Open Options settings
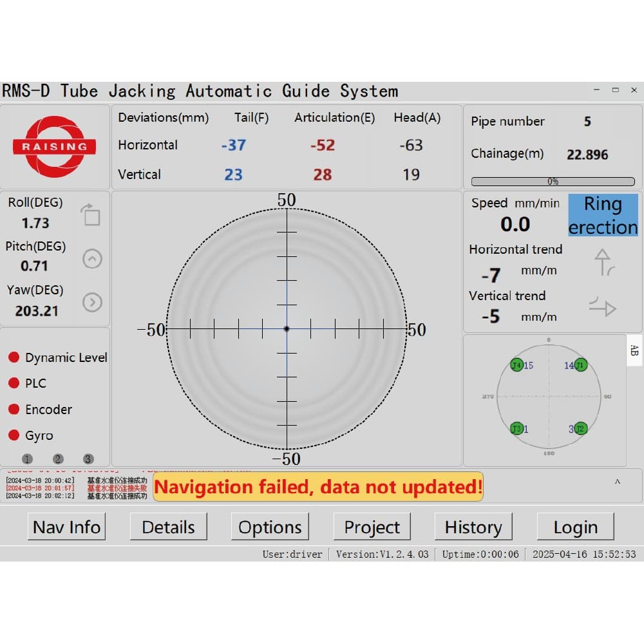644x644 pixels. point(270,527)
